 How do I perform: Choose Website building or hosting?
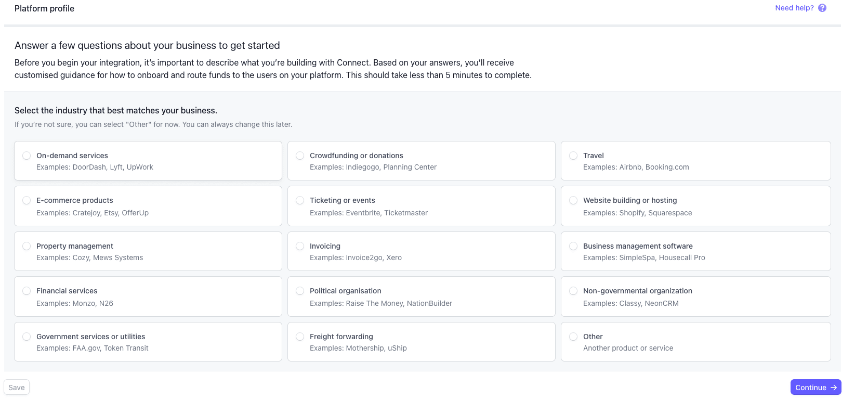(x=573, y=200)
